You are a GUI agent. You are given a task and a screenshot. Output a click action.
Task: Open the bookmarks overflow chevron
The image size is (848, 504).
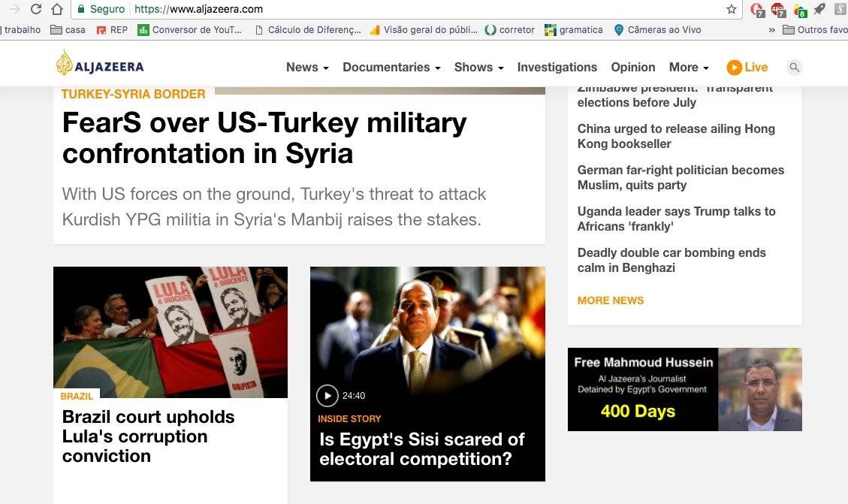point(771,30)
